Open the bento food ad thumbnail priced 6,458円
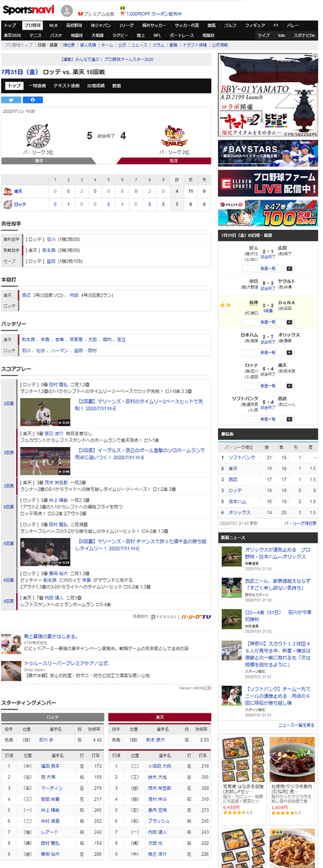 243,758
